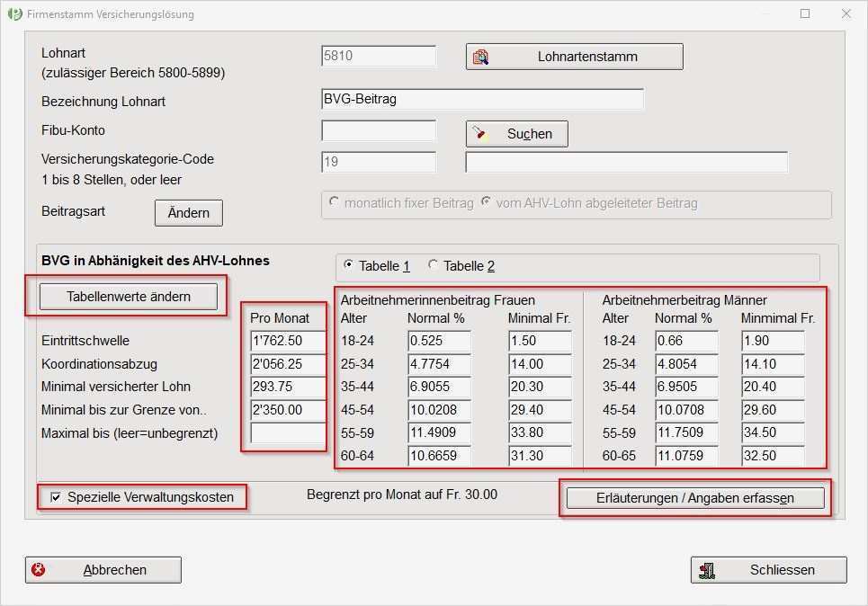Click Frauen 55-59 Minimal Fr. field 33.80

(x=541, y=432)
